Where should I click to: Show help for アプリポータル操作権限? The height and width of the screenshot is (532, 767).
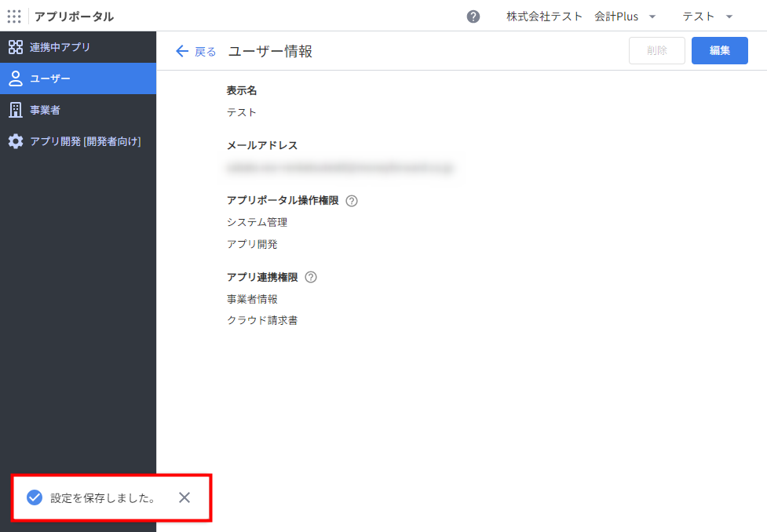pyautogui.click(x=352, y=201)
